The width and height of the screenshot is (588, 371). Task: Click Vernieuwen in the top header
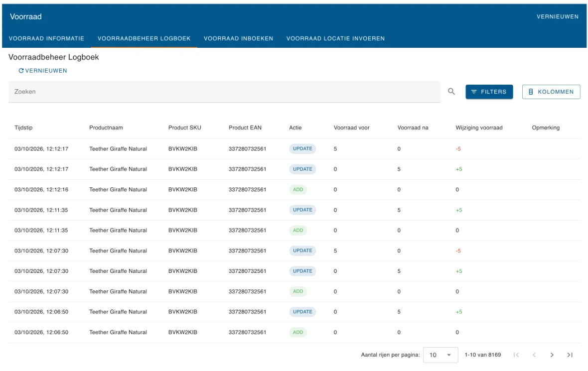(x=557, y=16)
